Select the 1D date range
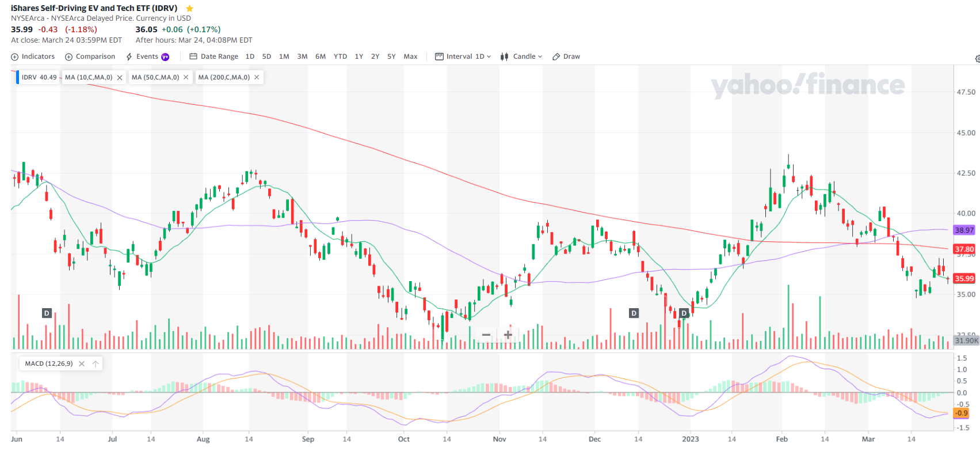 point(250,56)
